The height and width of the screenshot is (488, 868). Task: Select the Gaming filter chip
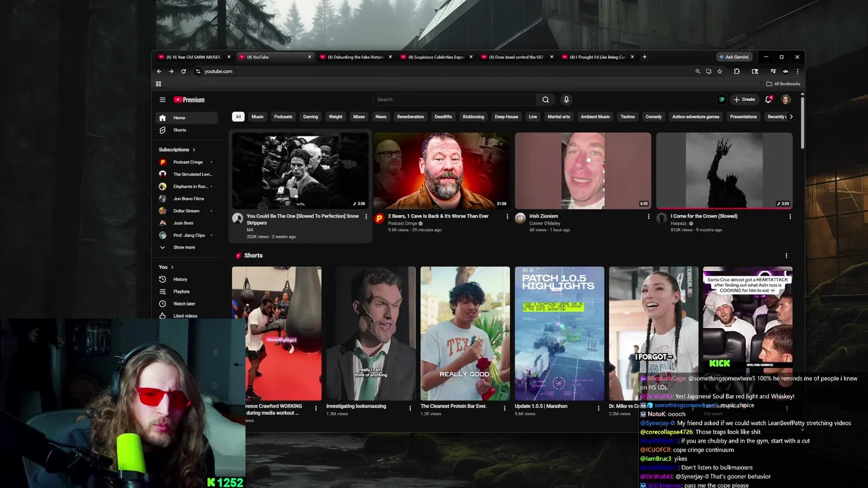coord(311,117)
